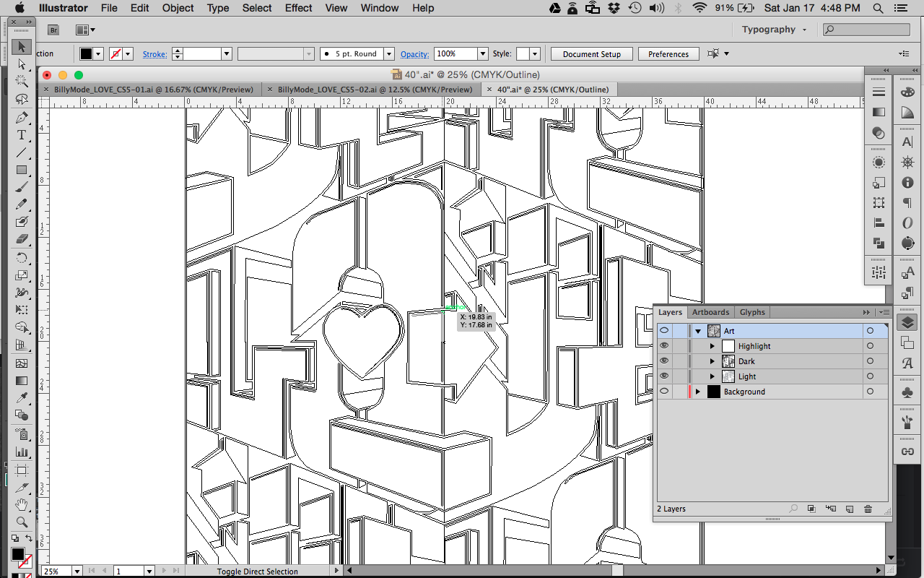The image size is (924, 578).
Task: Open the Links panel chain icon
Action: tap(907, 452)
